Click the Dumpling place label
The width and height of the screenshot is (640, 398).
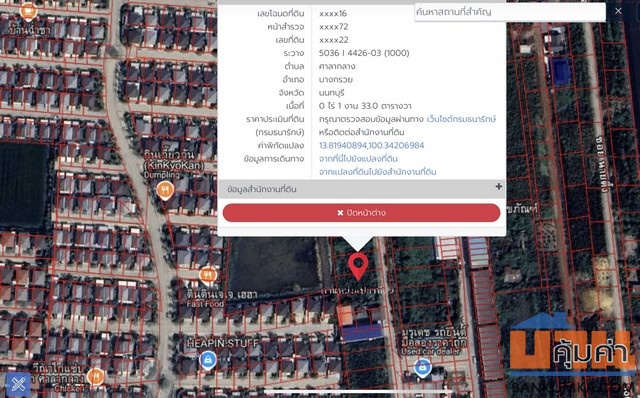(x=162, y=175)
